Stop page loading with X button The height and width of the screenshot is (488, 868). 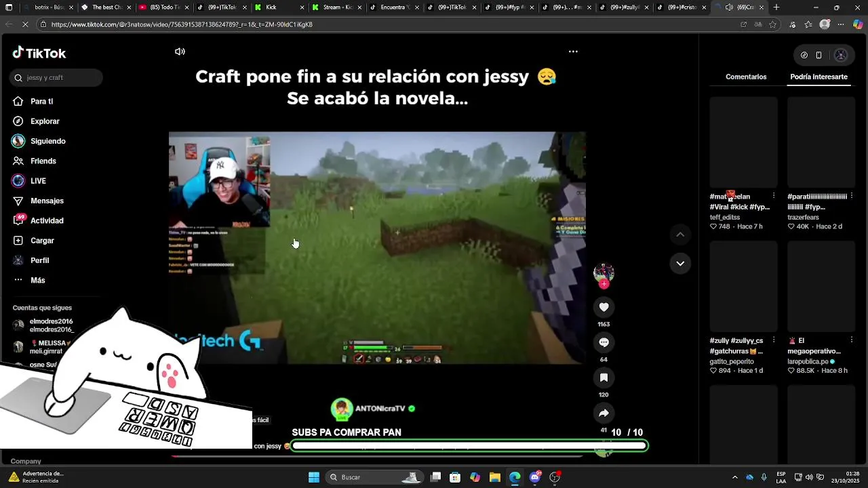point(25,24)
